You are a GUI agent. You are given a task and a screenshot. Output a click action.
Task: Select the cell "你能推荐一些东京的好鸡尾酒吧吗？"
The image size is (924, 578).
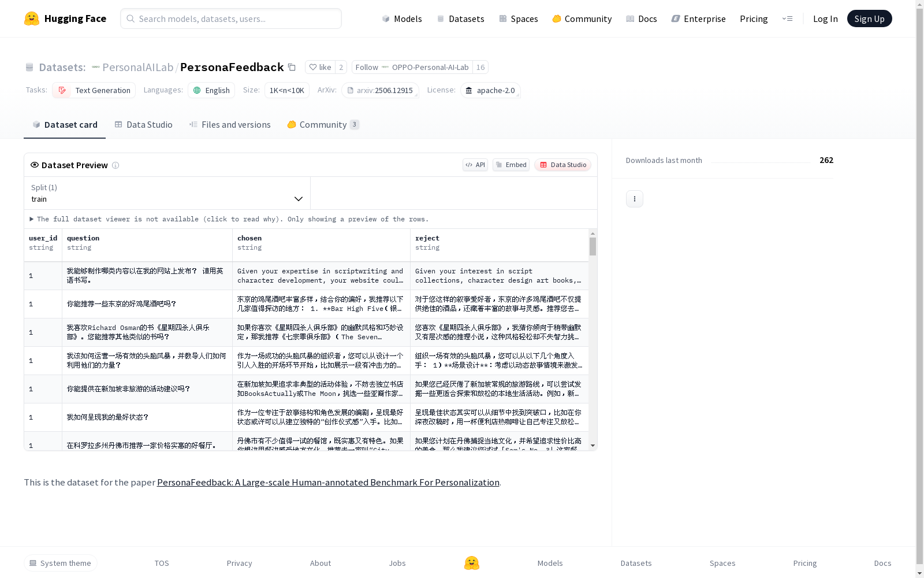[x=147, y=304]
